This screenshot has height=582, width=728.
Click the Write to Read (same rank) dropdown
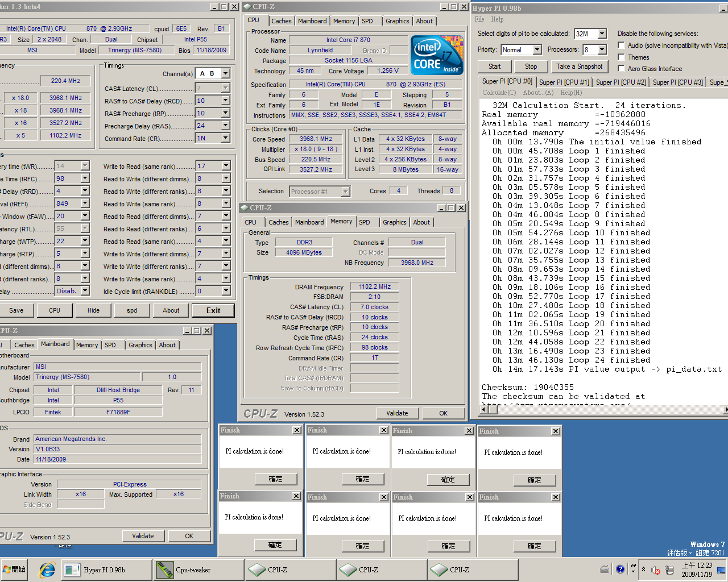pyautogui.click(x=213, y=166)
